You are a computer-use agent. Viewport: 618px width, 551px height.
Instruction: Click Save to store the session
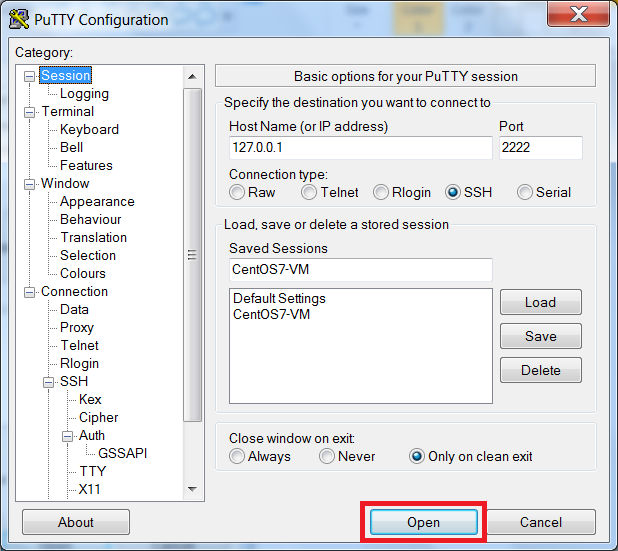point(540,336)
